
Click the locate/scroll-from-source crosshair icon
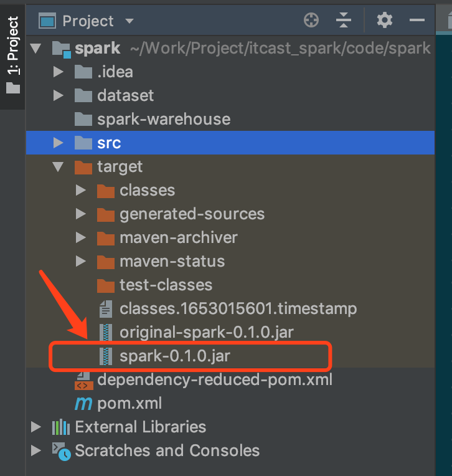point(311,21)
